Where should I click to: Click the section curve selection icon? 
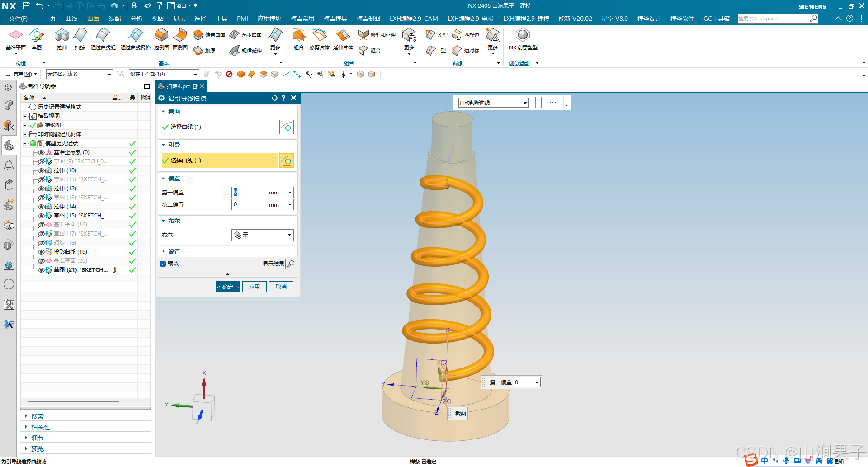point(287,127)
